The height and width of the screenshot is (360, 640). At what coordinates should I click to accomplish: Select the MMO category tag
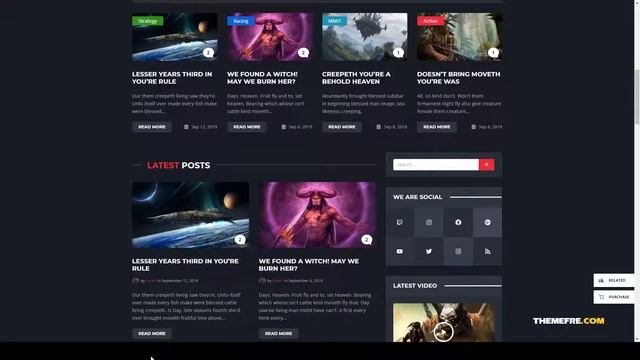(334, 21)
